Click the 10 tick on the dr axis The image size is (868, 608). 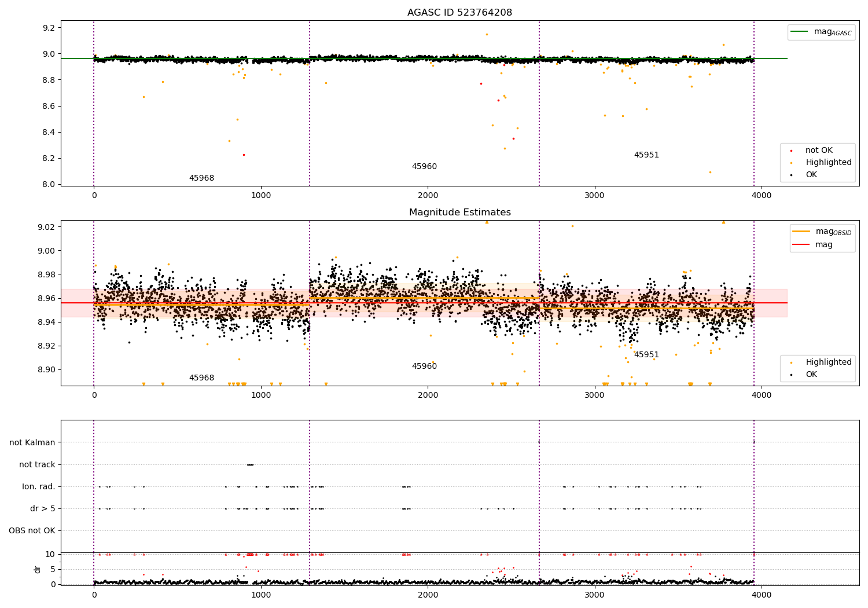[50, 554]
